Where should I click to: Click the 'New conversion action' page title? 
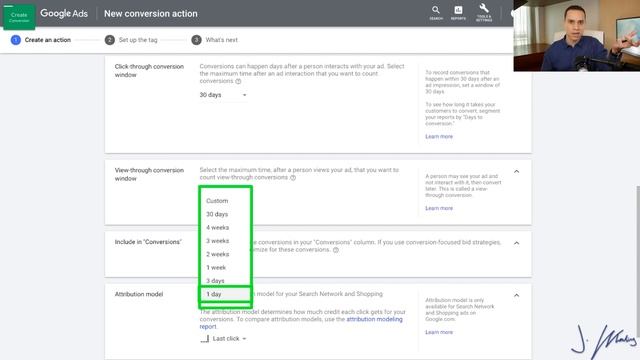coord(151,13)
